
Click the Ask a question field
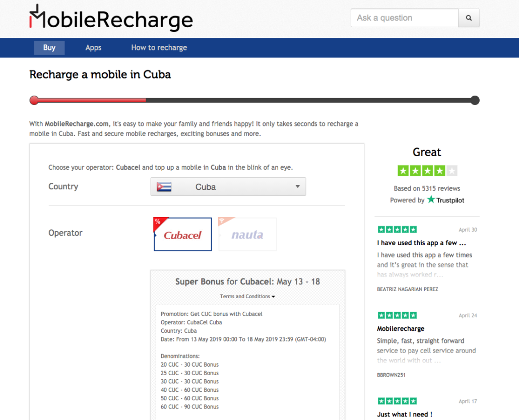coord(405,18)
